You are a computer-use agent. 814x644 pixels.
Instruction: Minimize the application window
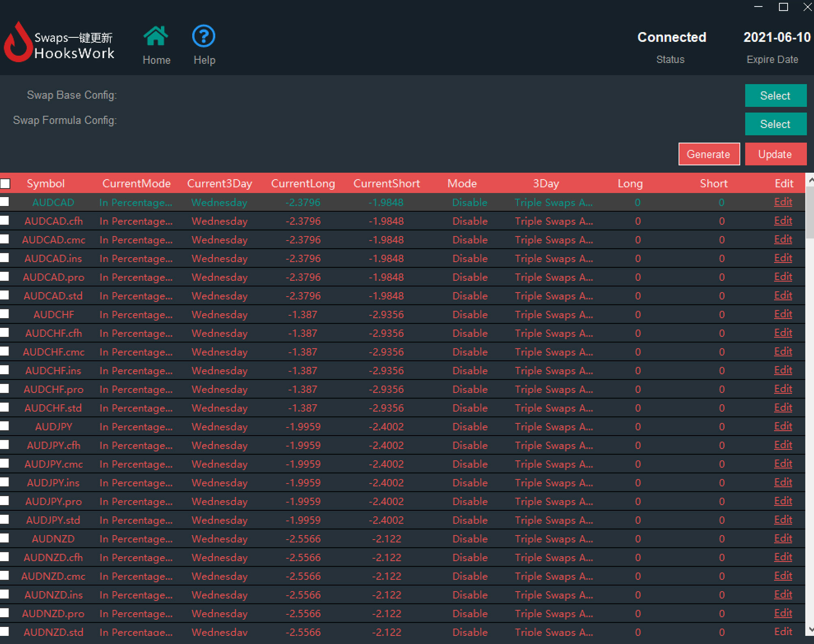coord(758,7)
